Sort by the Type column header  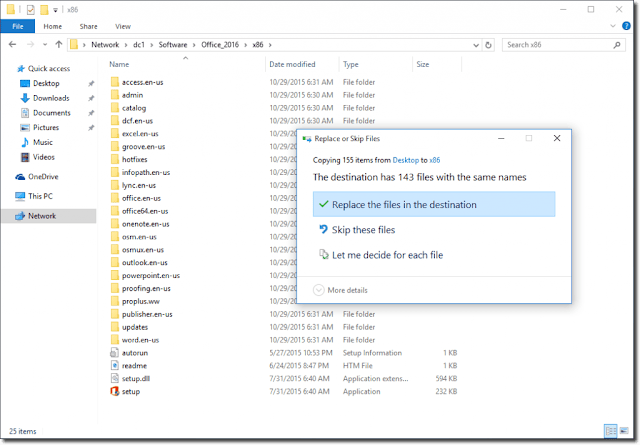tap(350, 65)
